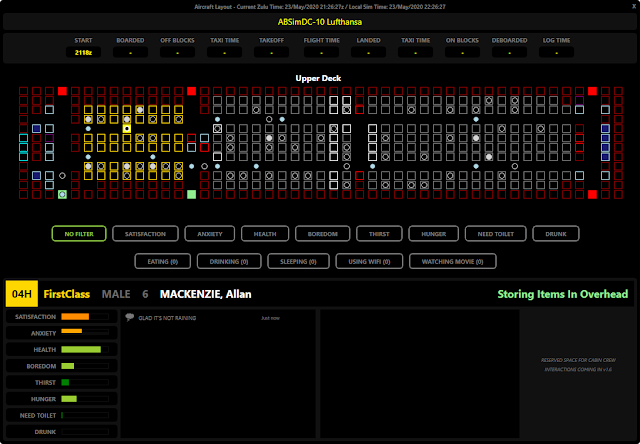Click the speech bubble icon beside GLAD IT'S NOT RAINING
This screenshot has height=444, width=640.
130,317
